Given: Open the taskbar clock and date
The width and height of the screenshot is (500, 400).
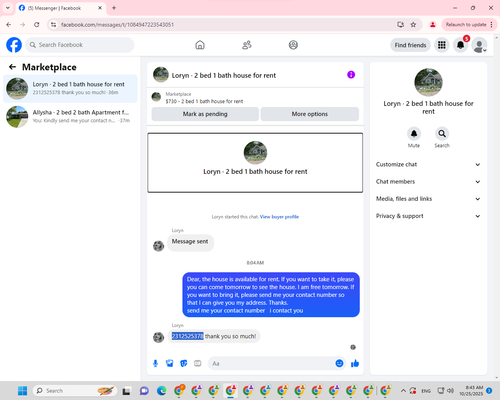Looking at the screenshot, I should (471, 391).
